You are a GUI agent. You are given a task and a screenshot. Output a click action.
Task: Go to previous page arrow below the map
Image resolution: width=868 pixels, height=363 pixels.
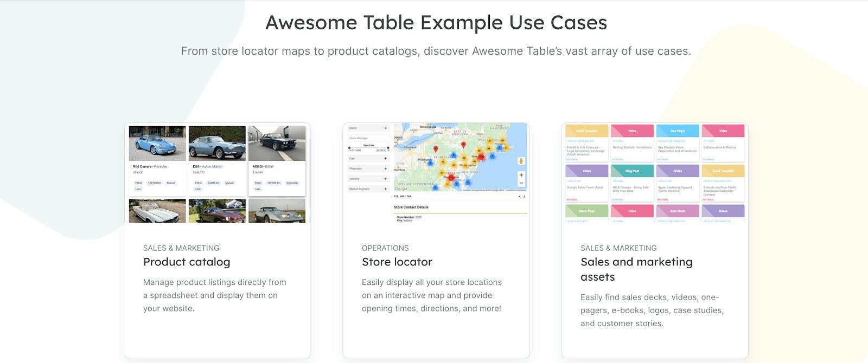[519, 197]
